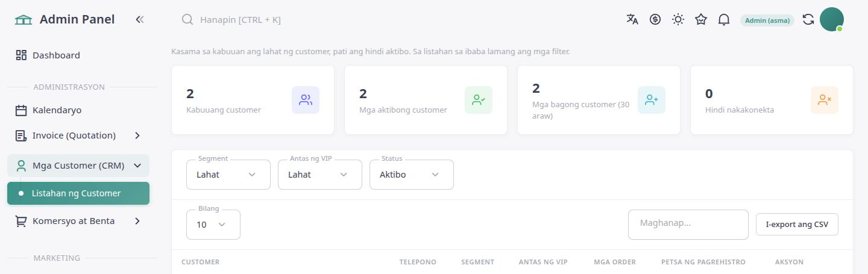Image resolution: width=868 pixels, height=274 pixels.
Task: Open the Status filter set to Aktibo
Action: (412, 175)
